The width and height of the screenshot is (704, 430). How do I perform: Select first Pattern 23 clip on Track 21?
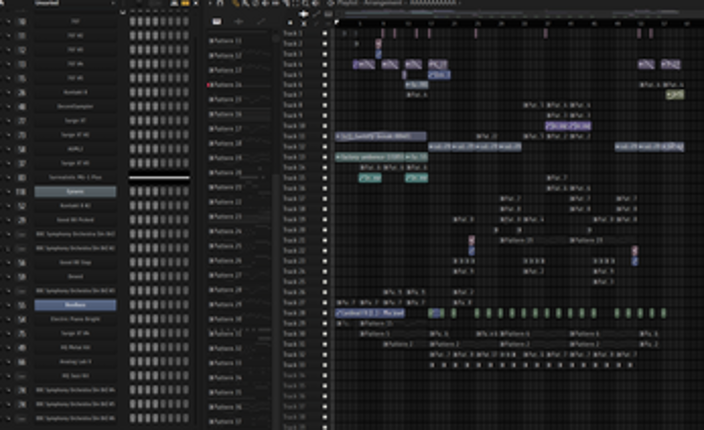point(533,241)
